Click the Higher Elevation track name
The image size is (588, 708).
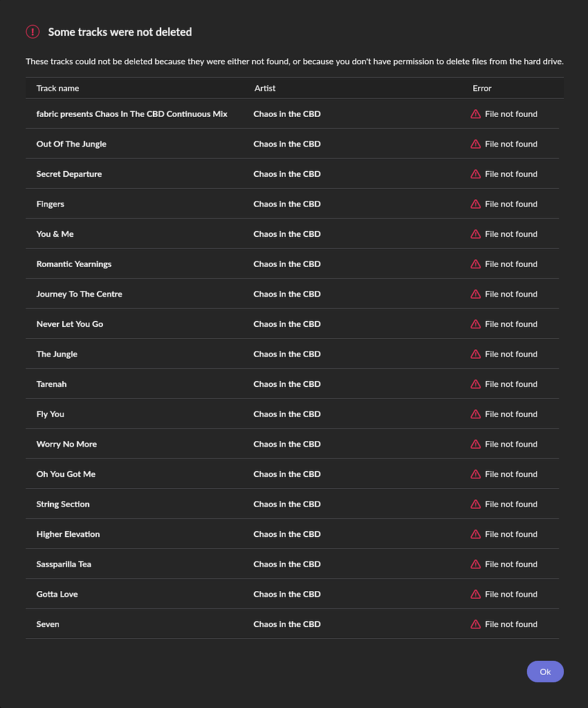click(x=68, y=534)
